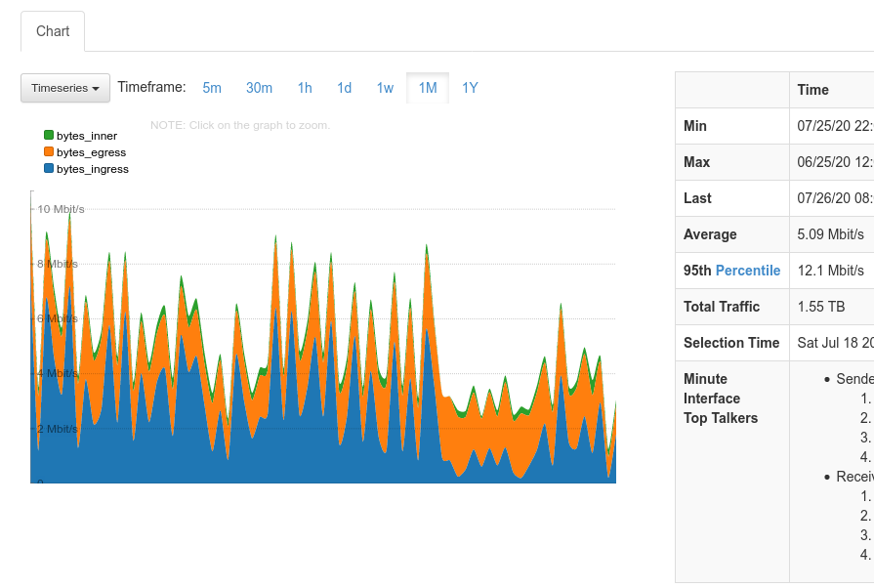Select the 5m timeframe
This screenshot has height=588, width=874.
[x=212, y=88]
